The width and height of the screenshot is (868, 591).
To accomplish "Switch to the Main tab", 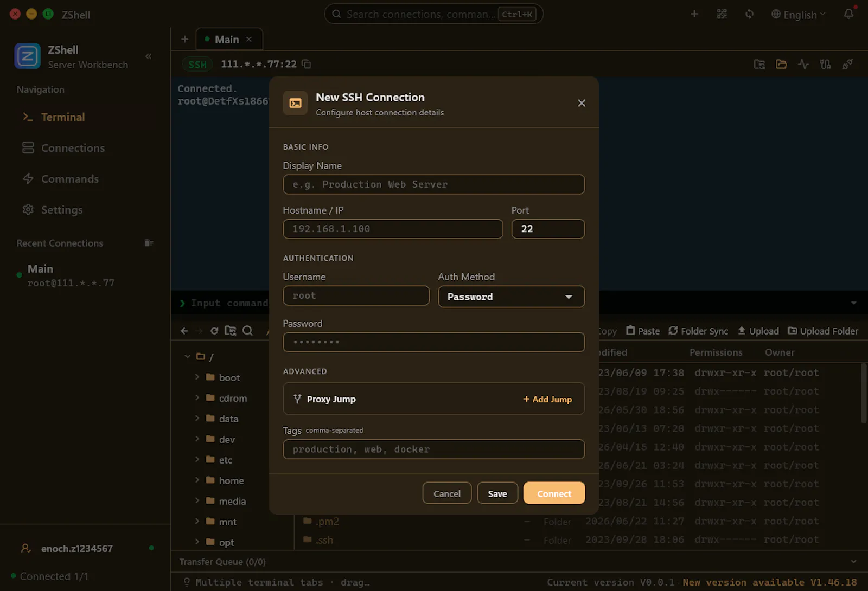I will (226, 40).
